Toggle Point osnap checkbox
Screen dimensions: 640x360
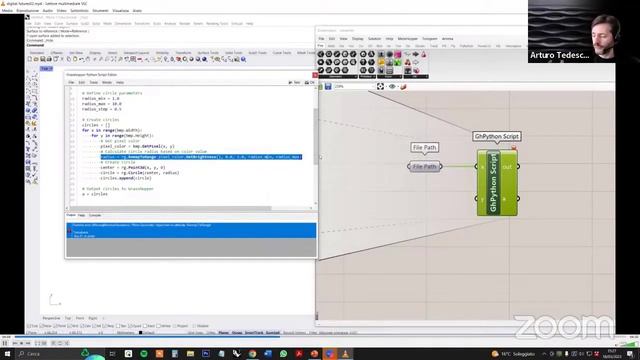point(55,326)
